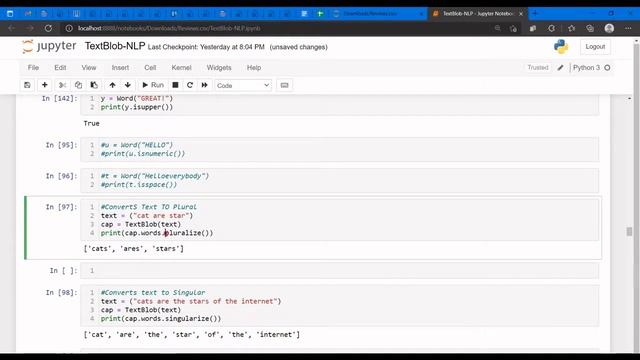Click the Python 3 kernel indicator
The width and height of the screenshot is (640, 360).
click(x=586, y=68)
